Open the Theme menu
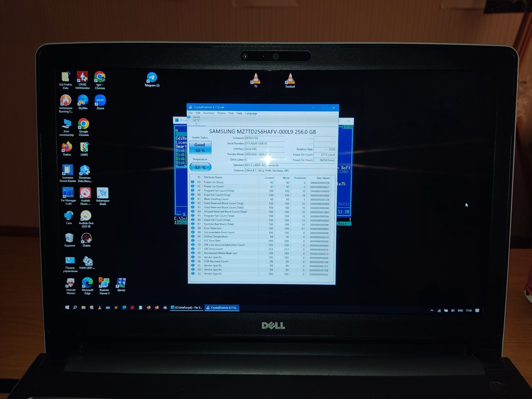Image resolution: width=532 pixels, height=399 pixels. (221, 113)
